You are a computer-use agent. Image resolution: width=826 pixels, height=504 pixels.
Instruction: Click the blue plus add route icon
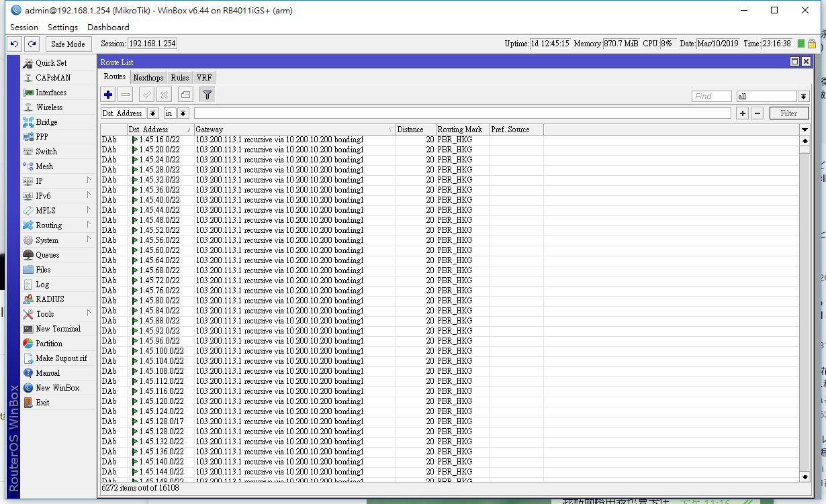[109, 95]
